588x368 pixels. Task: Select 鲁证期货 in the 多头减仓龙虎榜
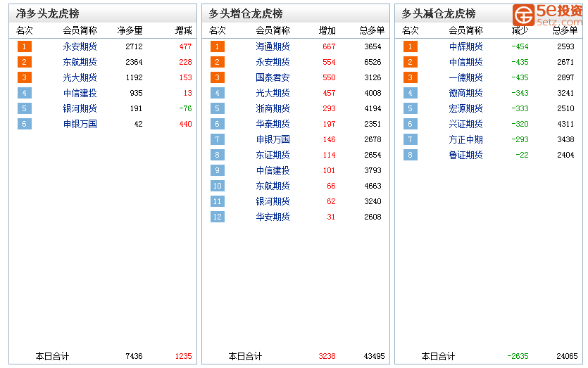click(x=465, y=155)
